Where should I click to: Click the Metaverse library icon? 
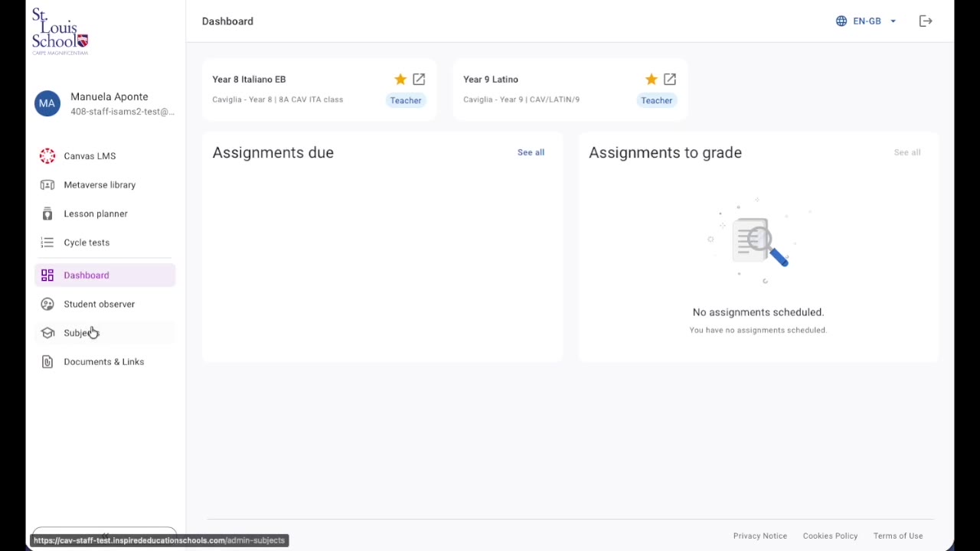click(x=47, y=185)
